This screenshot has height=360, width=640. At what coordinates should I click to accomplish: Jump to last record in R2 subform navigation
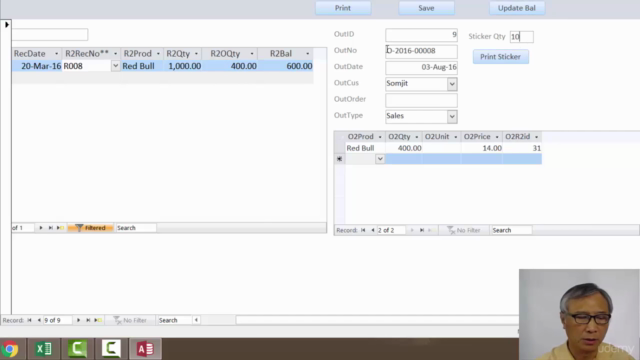50,228
